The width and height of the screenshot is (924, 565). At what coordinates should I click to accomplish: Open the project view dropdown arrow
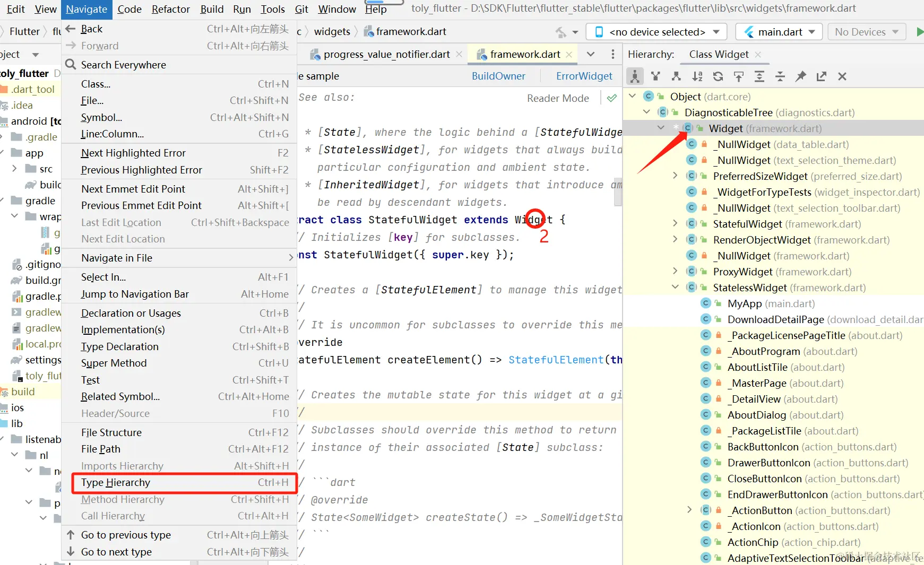36,55
